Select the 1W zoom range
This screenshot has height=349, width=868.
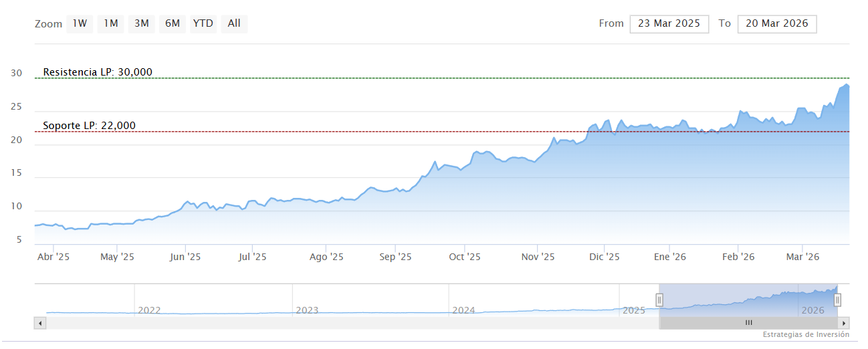pyautogui.click(x=80, y=24)
